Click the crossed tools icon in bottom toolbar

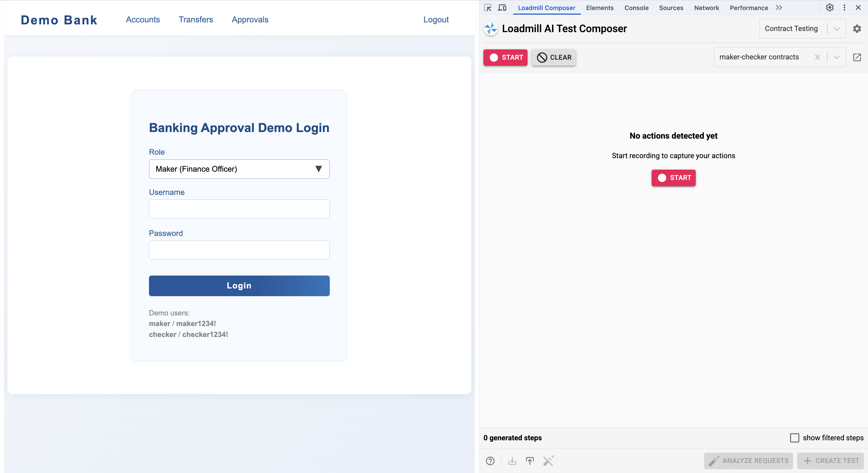click(548, 461)
